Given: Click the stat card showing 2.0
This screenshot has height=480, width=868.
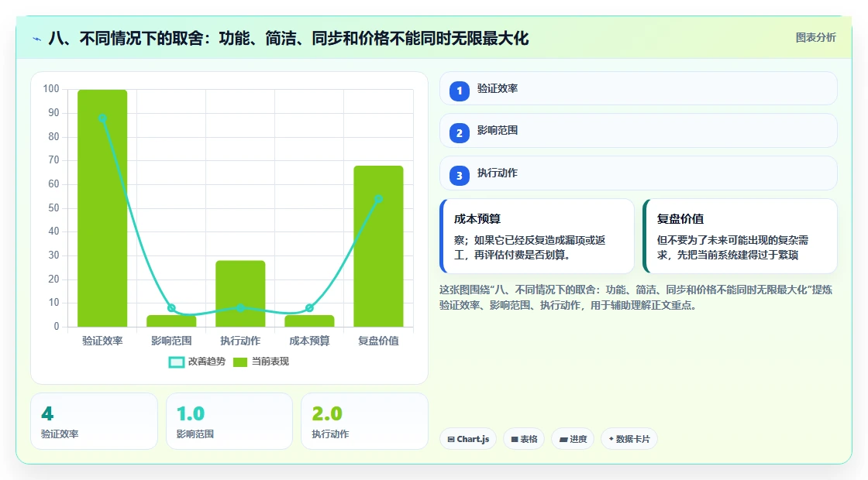Looking at the screenshot, I should [364, 421].
